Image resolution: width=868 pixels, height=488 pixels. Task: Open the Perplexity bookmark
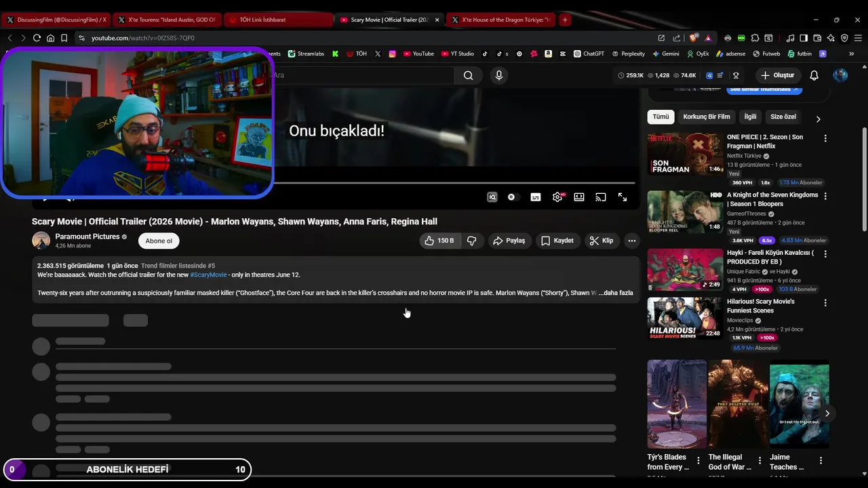628,54
